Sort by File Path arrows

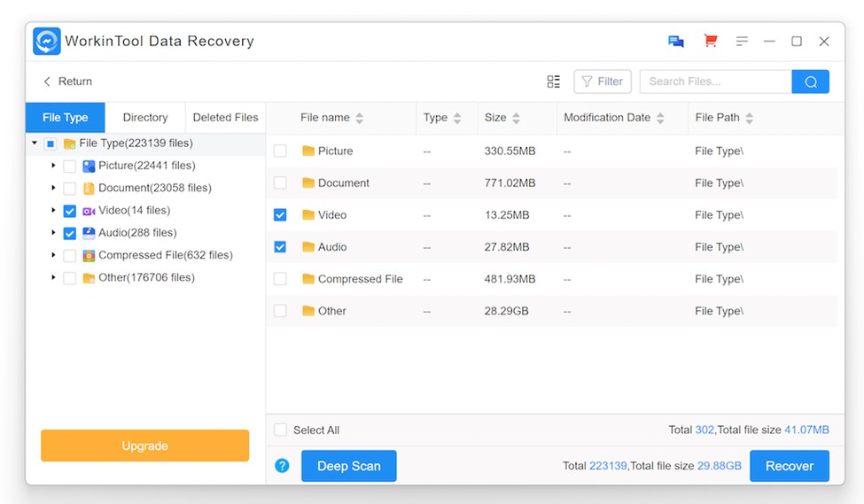tap(749, 118)
